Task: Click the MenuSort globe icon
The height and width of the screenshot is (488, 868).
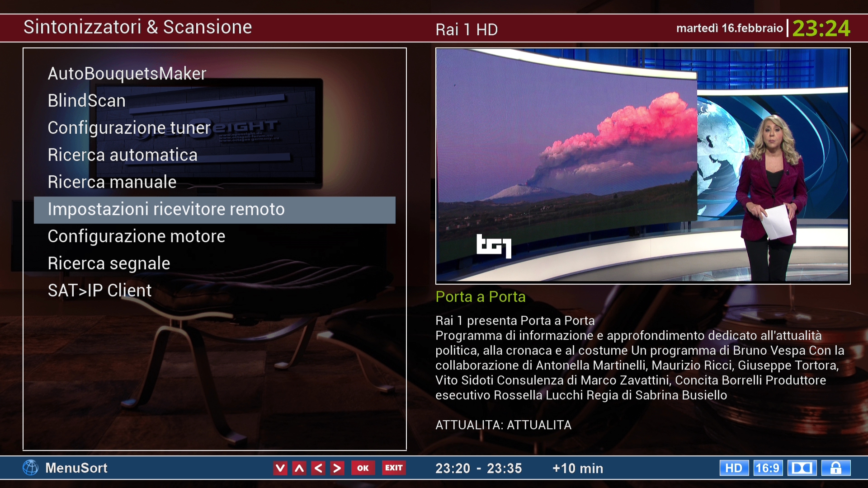Action: click(31, 468)
